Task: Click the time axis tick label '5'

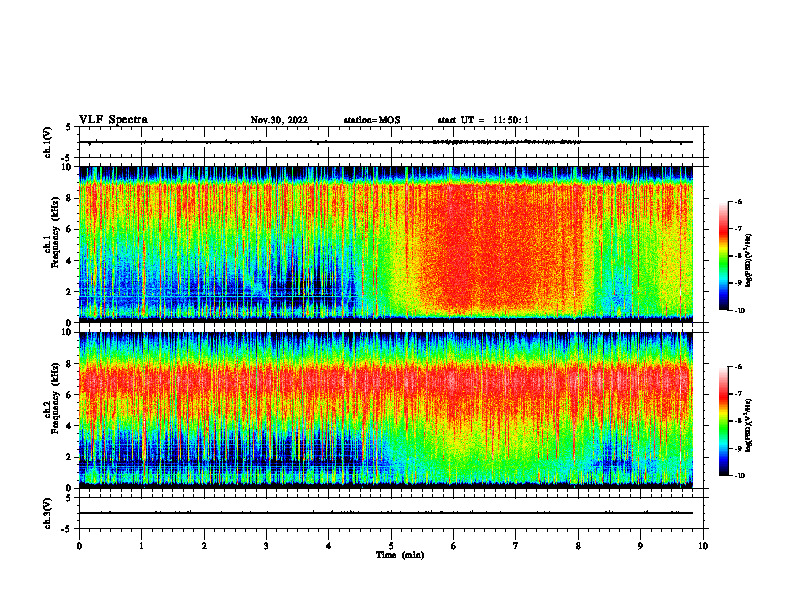Action: [x=391, y=546]
